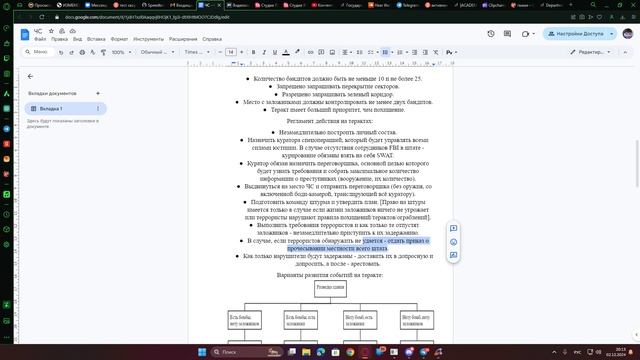Open the Правка menu
The height and width of the screenshot is (360, 640).
click(x=60, y=39)
